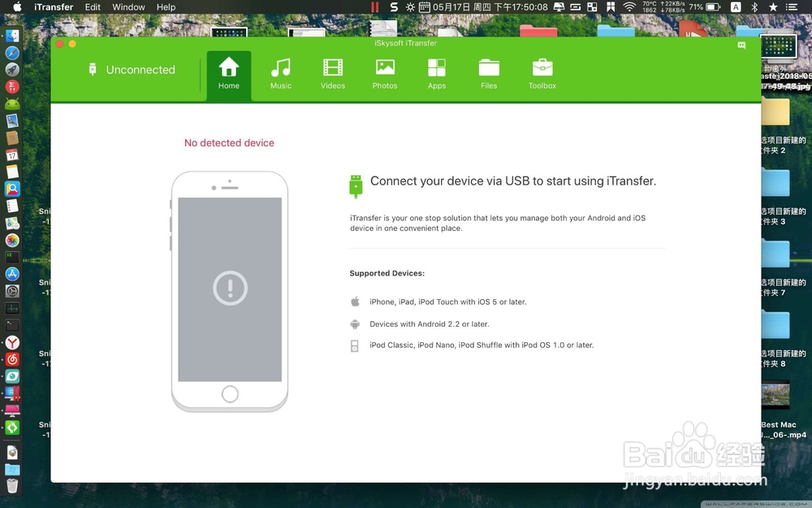The image size is (812, 508).
Task: Click the brightness sun icon in the menu bar
Action: (x=410, y=7)
